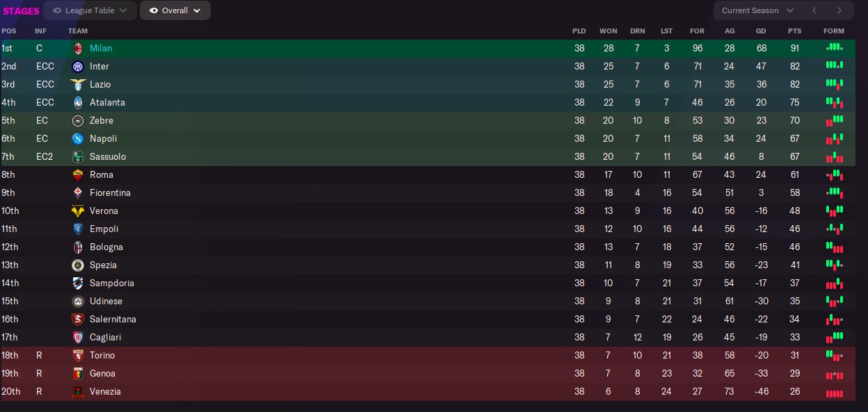
Task: Click the Lazio eagle badge icon
Action: (x=78, y=85)
